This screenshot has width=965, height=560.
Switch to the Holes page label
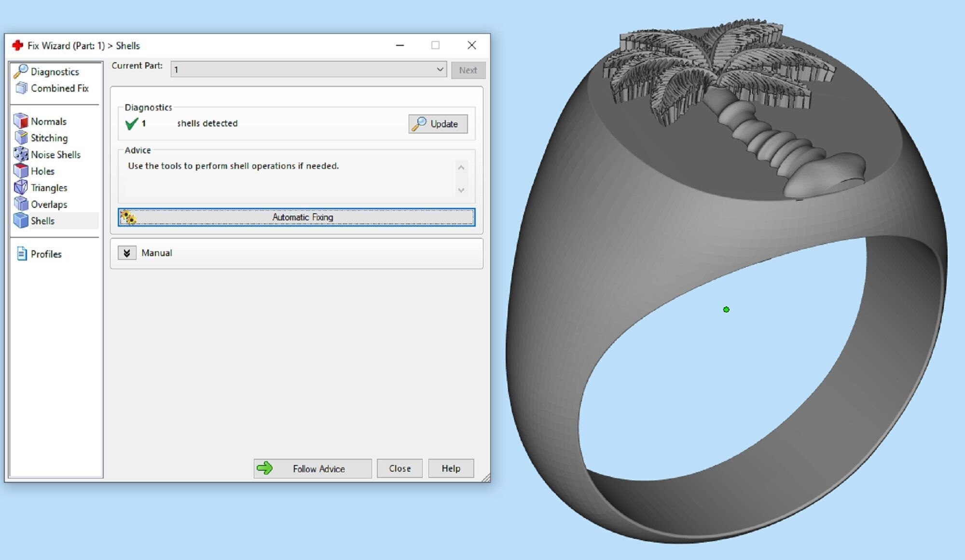pyautogui.click(x=42, y=171)
